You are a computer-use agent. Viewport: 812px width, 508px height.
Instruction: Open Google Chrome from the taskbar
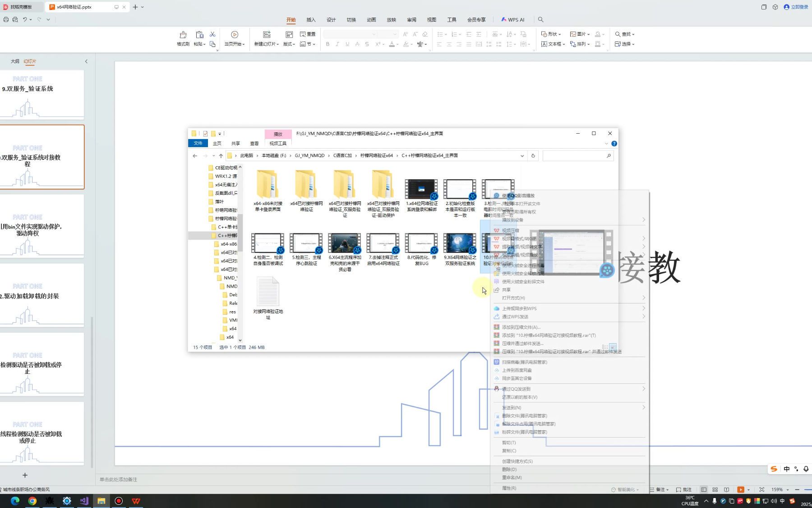pos(32,501)
